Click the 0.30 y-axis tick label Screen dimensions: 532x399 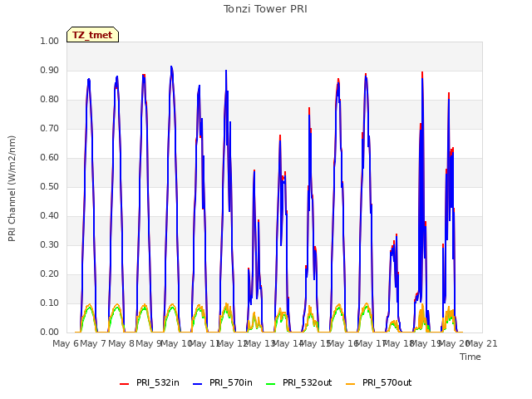50,245
